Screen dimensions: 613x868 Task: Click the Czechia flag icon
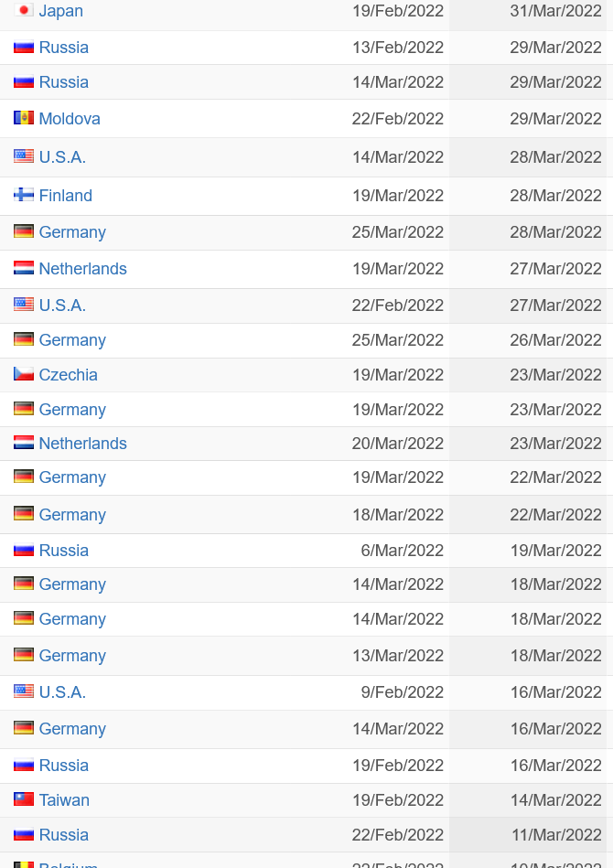(x=24, y=374)
